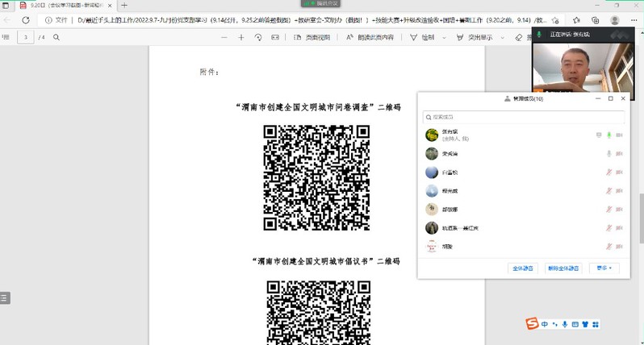Zoom out the PDF
Screen dimensions: 644x345
(x=224, y=37)
